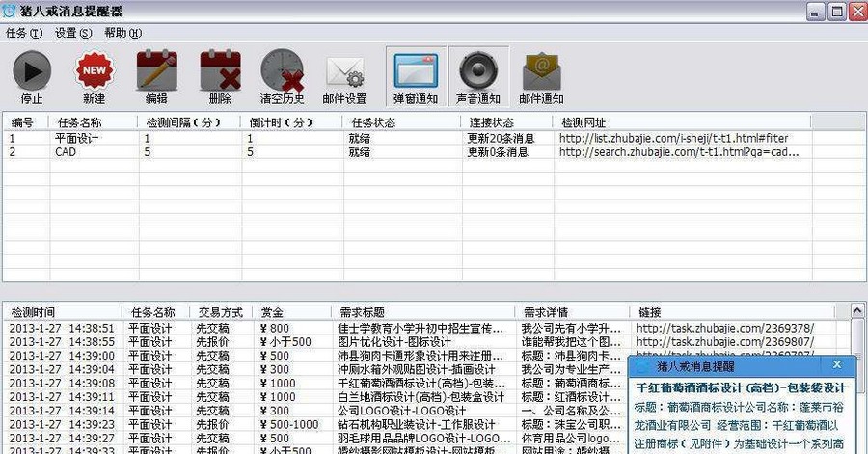The height and width of the screenshot is (454, 868).
Task: Click the app clock icon in title bar
Action: (10, 11)
